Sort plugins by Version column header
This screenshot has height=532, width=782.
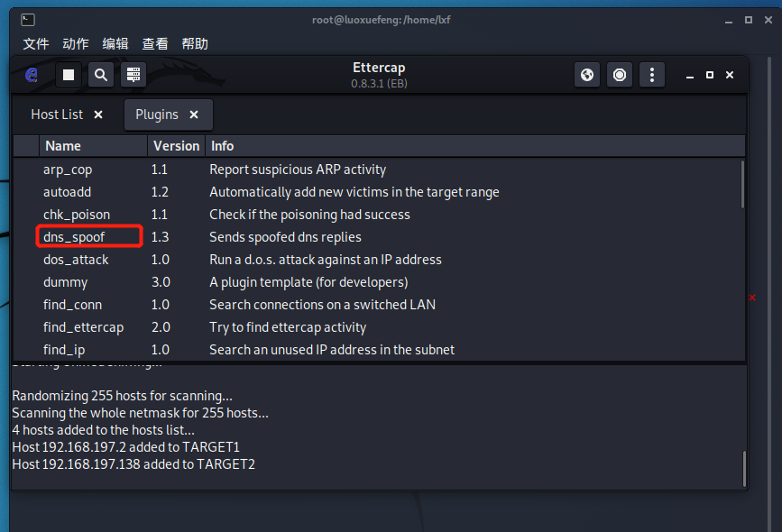176,146
